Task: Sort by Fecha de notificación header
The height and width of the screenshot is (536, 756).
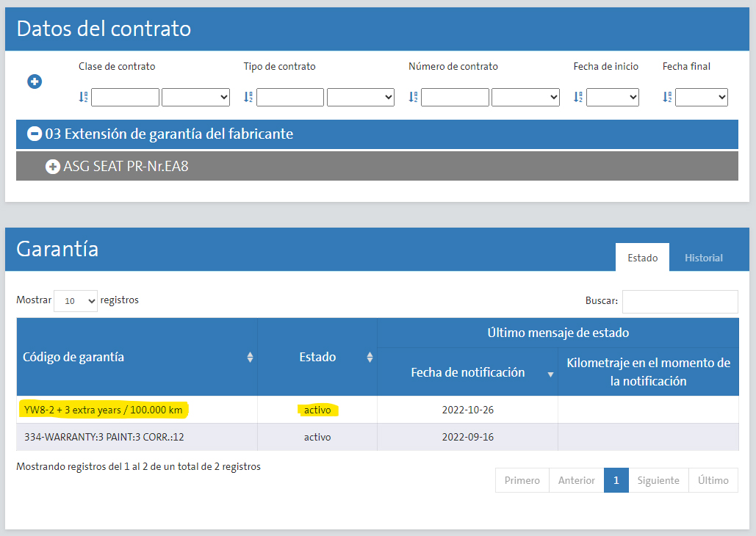Action: tap(468, 372)
